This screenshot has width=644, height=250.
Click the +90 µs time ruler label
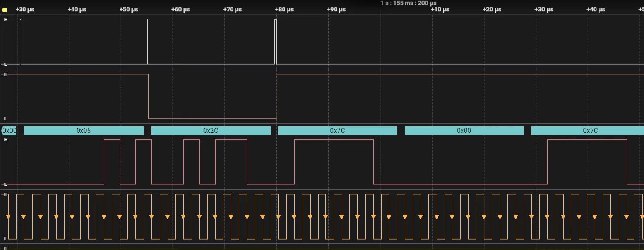(x=336, y=10)
